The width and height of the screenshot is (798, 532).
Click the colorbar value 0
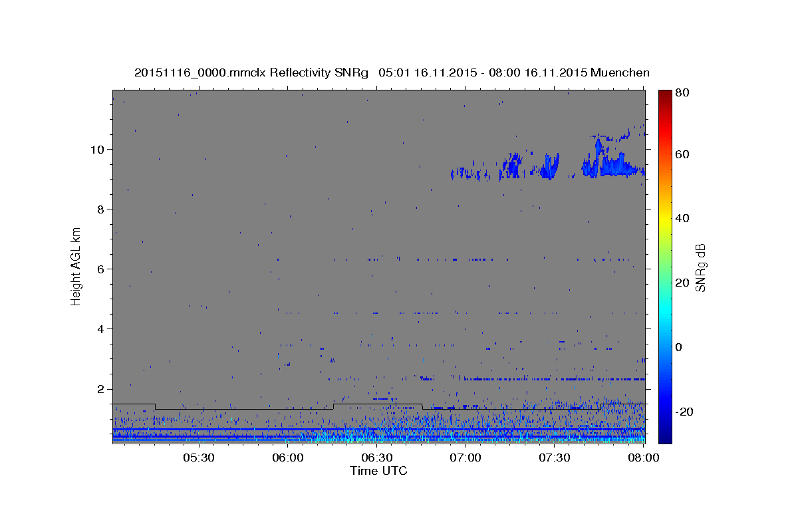[680, 347]
